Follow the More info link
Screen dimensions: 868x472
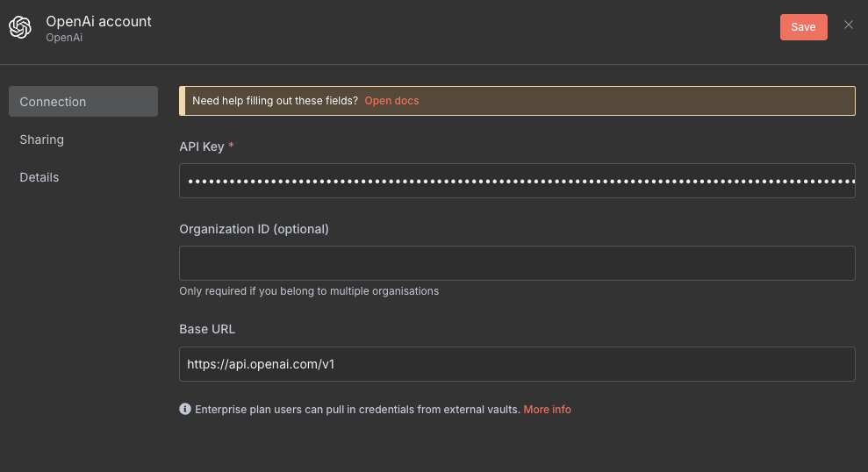coord(547,410)
